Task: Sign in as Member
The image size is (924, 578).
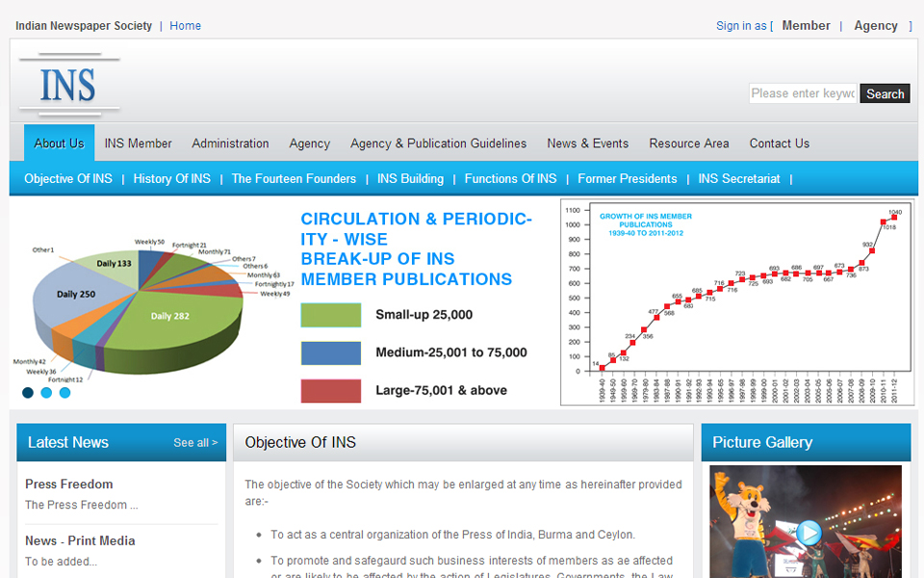Action: 806,26
